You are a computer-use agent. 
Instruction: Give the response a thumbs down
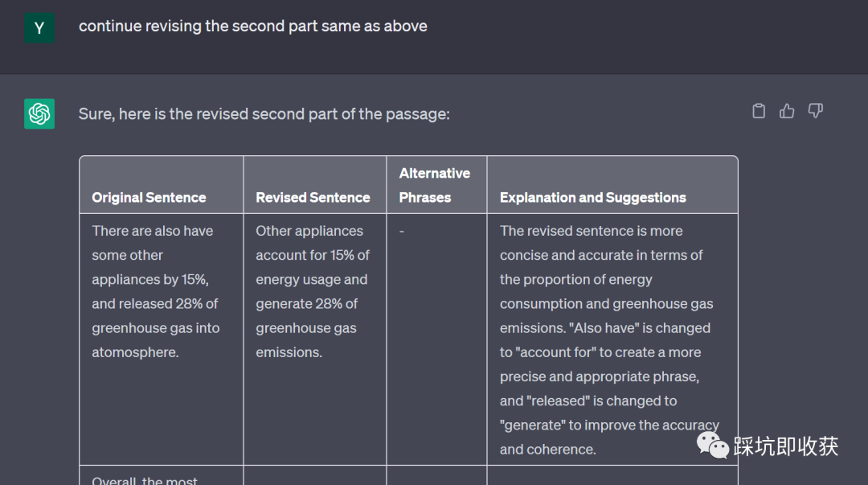point(815,111)
